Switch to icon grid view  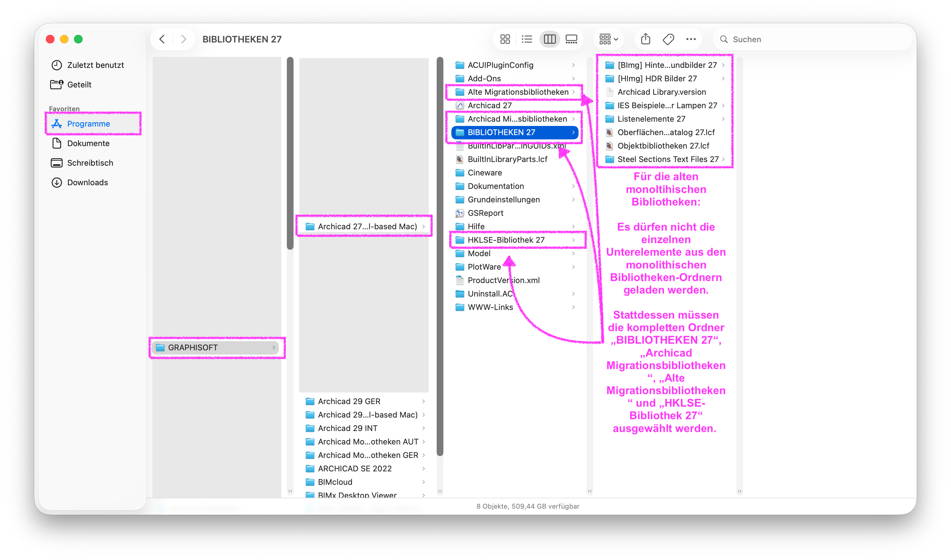[x=505, y=39]
